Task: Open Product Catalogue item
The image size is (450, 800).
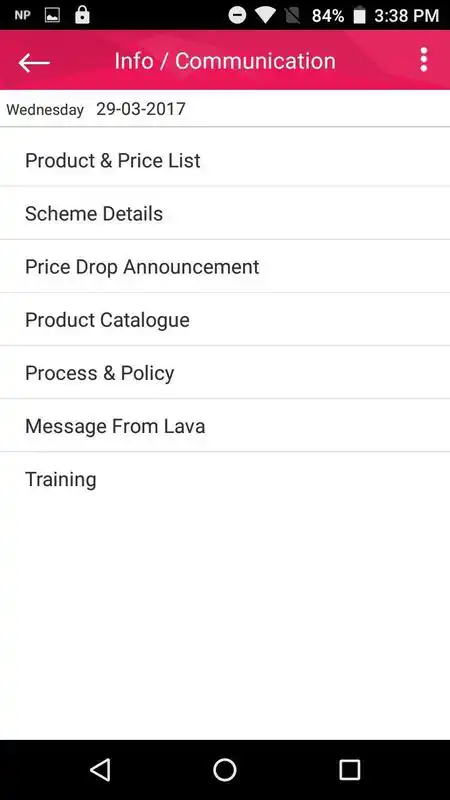Action: 225,319
